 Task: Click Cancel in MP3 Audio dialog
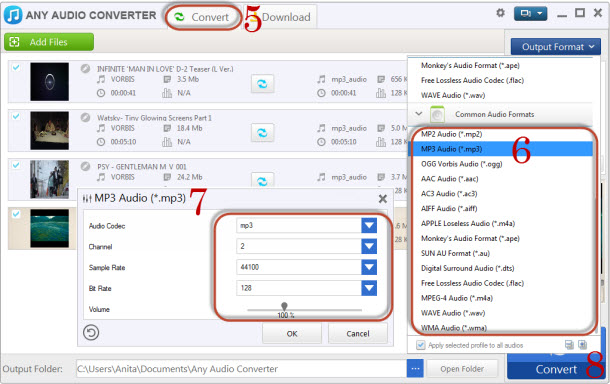(358, 334)
